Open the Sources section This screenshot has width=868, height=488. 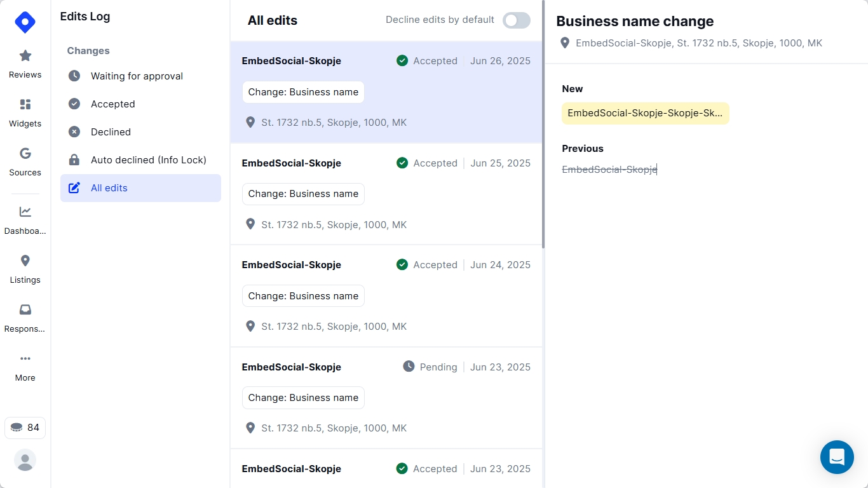25,161
